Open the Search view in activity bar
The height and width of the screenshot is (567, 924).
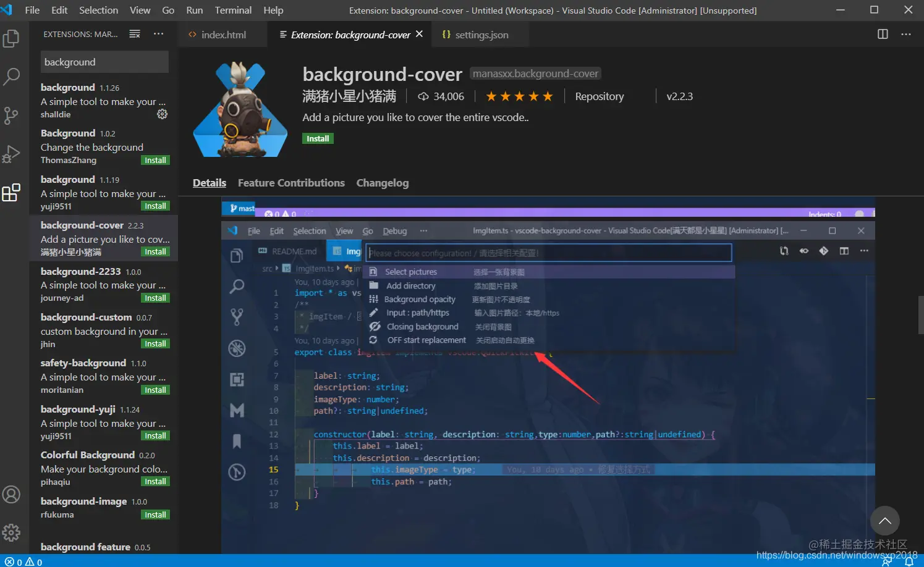tap(11, 77)
